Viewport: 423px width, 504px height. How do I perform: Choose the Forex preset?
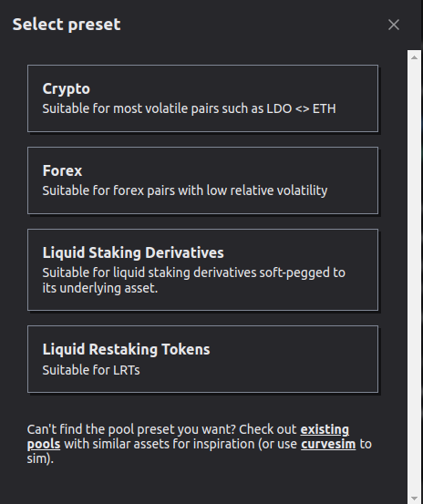(x=202, y=180)
